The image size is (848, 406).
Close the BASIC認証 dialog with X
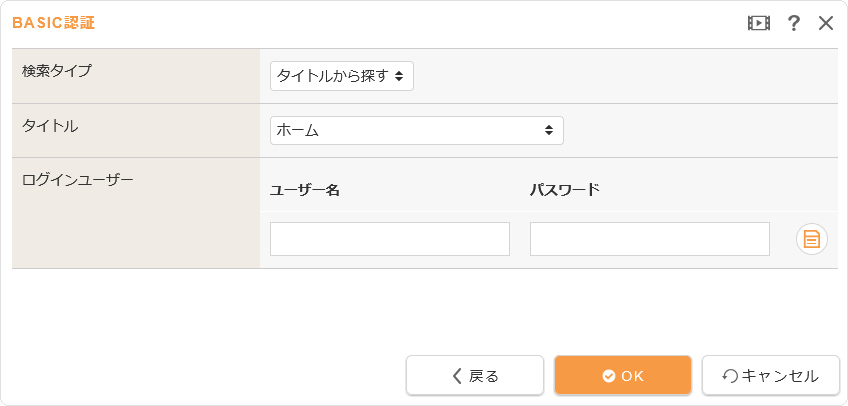(826, 23)
